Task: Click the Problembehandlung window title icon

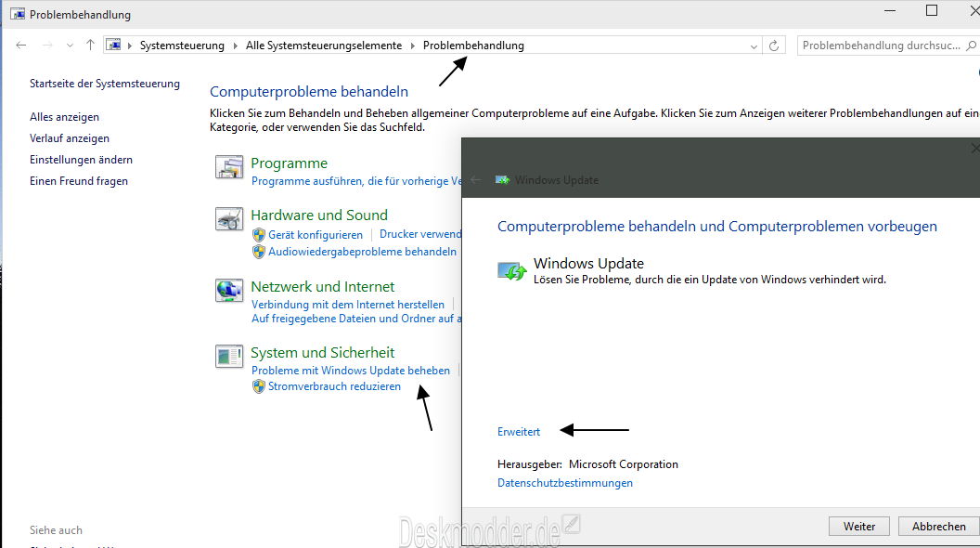Action: 18,14
